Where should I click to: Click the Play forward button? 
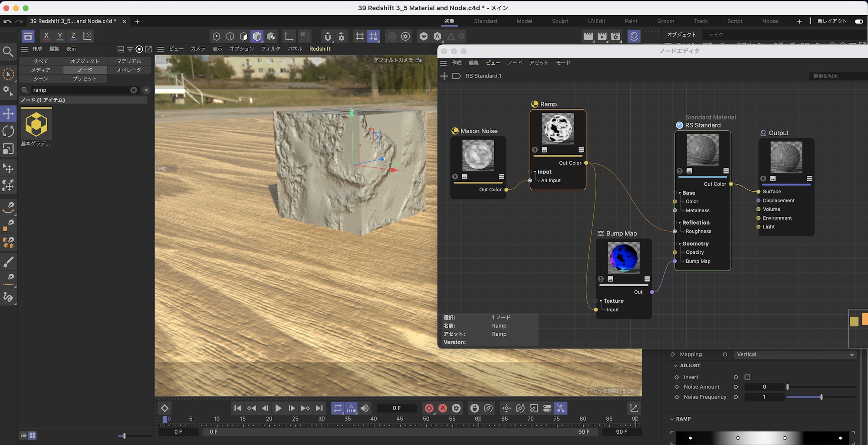(278, 408)
